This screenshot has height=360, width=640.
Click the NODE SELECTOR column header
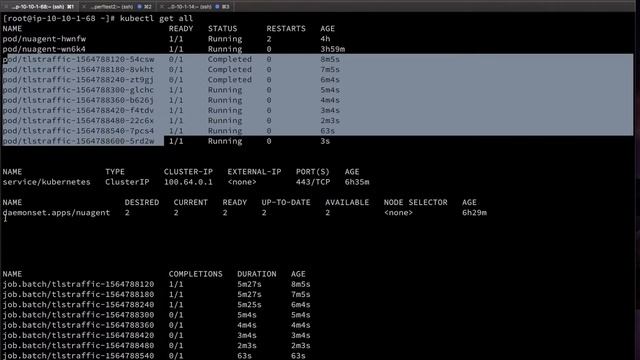point(416,202)
